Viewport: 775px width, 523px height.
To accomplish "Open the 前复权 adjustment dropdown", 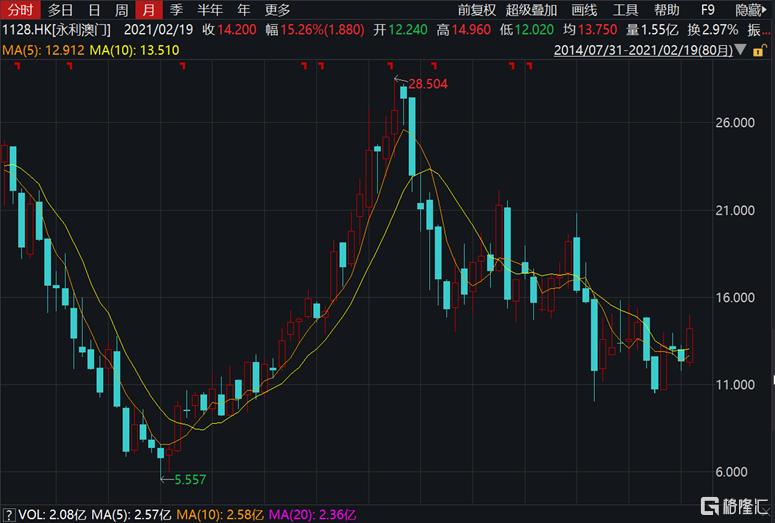I will [477, 10].
